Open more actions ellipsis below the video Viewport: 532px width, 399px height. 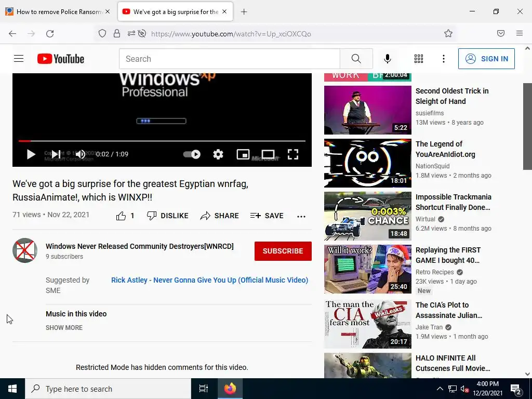301,217
